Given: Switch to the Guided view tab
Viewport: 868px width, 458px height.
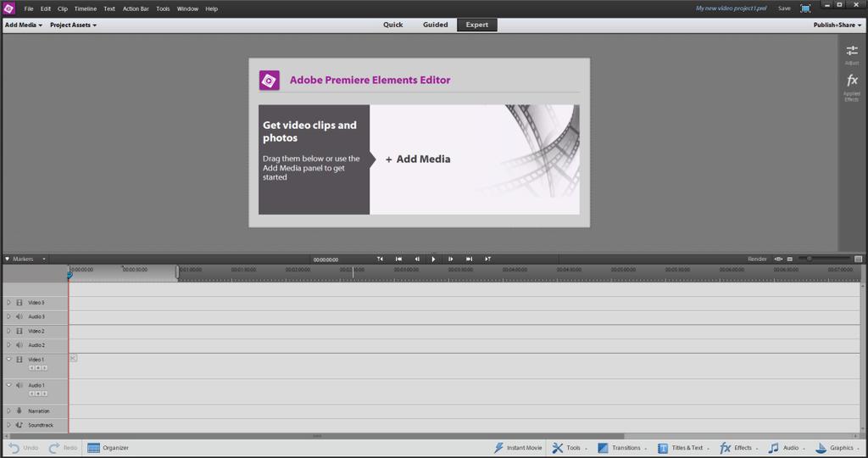Looking at the screenshot, I should pos(435,25).
